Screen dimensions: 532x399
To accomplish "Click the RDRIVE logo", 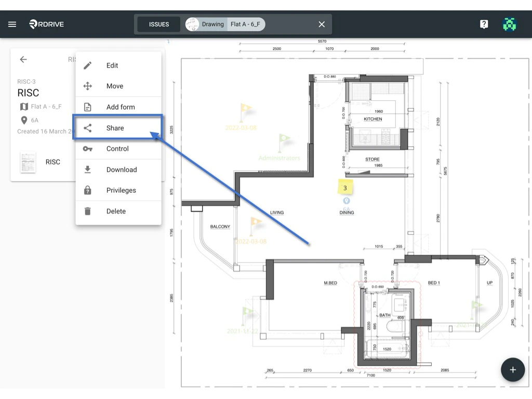I will [46, 23].
